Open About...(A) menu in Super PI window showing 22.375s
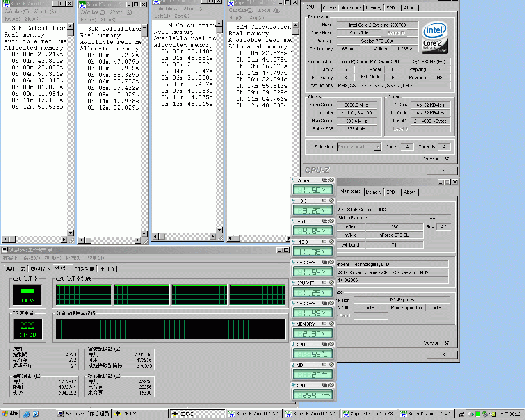Screen dimensions: 525x420 [269, 10]
